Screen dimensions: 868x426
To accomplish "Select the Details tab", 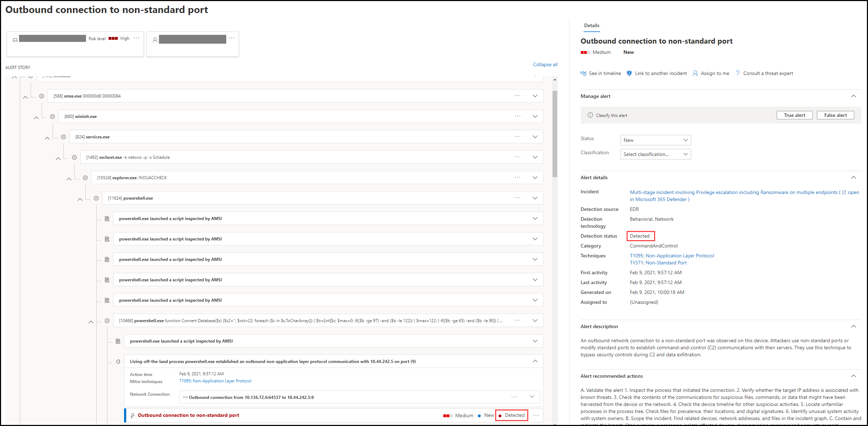I will pyautogui.click(x=591, y=25).
